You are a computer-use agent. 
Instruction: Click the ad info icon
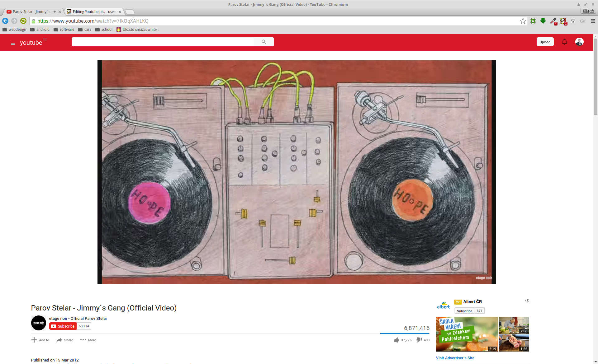(527, 301)
